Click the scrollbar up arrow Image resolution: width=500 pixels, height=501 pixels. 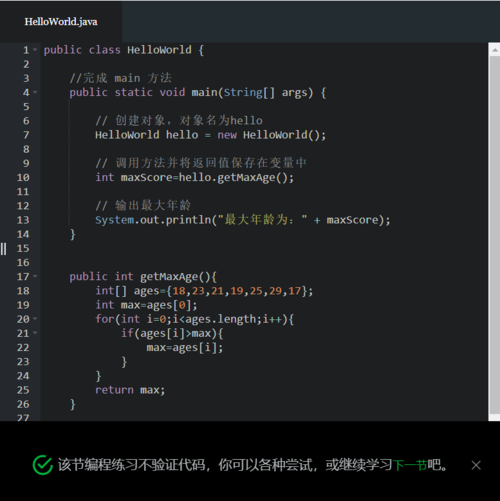(x=495, y=50)
